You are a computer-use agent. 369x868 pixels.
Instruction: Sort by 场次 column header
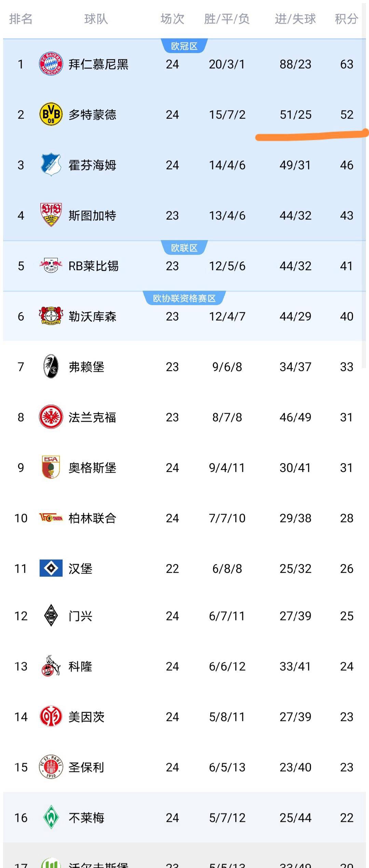click(x=172, y=19)
